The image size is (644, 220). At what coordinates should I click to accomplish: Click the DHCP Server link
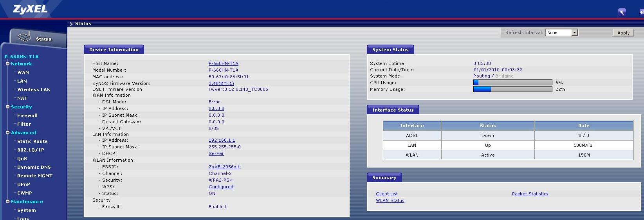[x=216, y=153]
